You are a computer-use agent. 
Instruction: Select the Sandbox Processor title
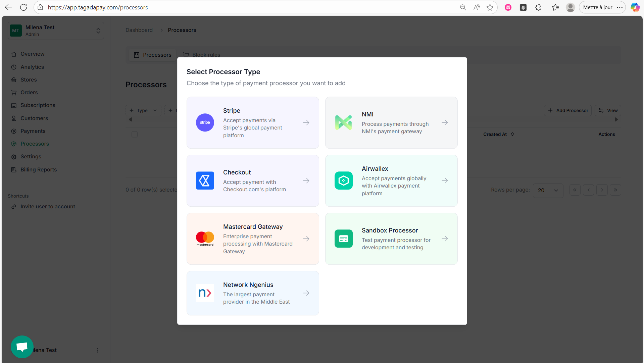[x=390, y=230]
